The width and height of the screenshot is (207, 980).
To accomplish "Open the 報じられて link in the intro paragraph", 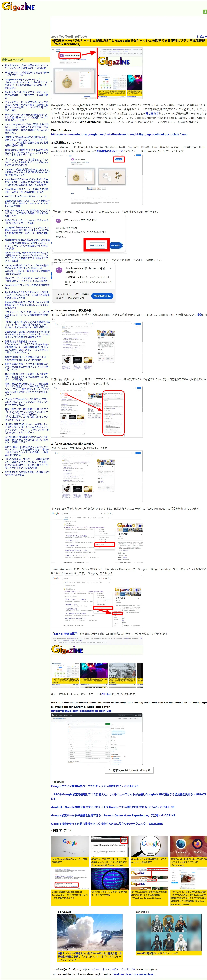I will coord(151,113).
